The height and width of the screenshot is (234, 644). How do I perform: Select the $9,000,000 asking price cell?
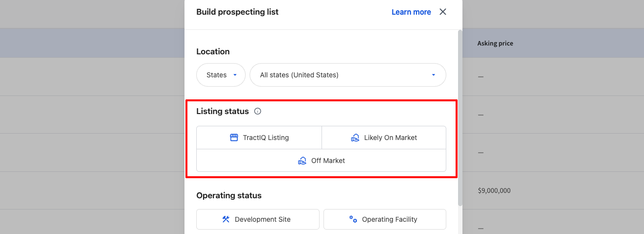point(494,190)
